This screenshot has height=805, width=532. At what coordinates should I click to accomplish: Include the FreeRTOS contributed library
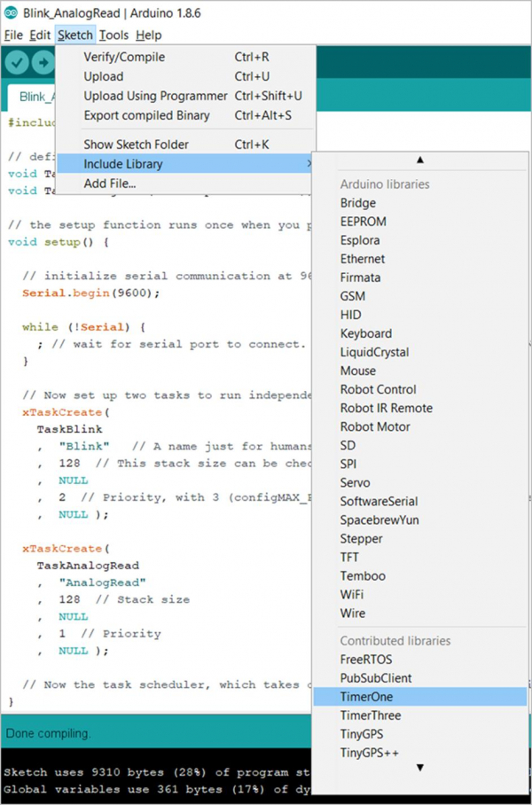pos(420,660)
